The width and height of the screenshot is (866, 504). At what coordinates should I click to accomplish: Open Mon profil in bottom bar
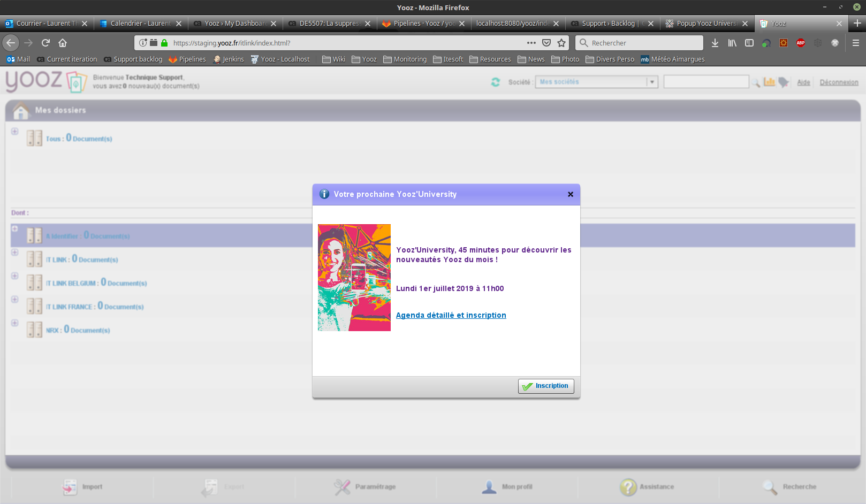click(507, 487)
